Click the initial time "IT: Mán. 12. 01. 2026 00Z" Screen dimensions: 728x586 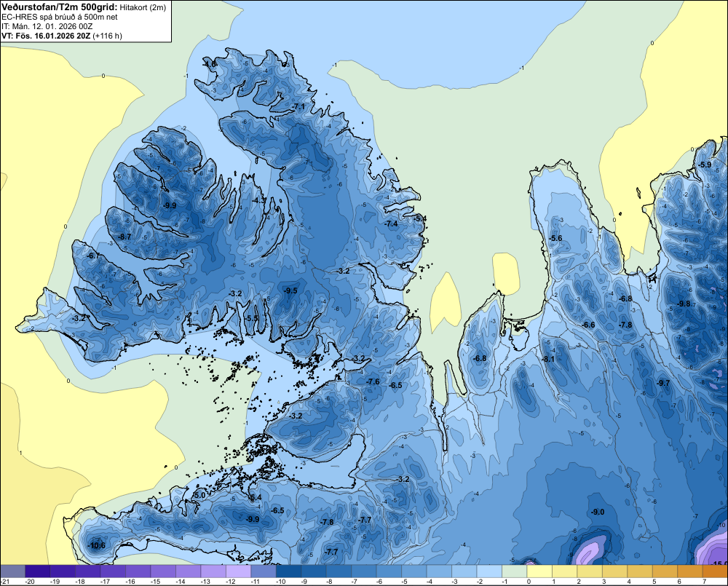tap(48, 26)
